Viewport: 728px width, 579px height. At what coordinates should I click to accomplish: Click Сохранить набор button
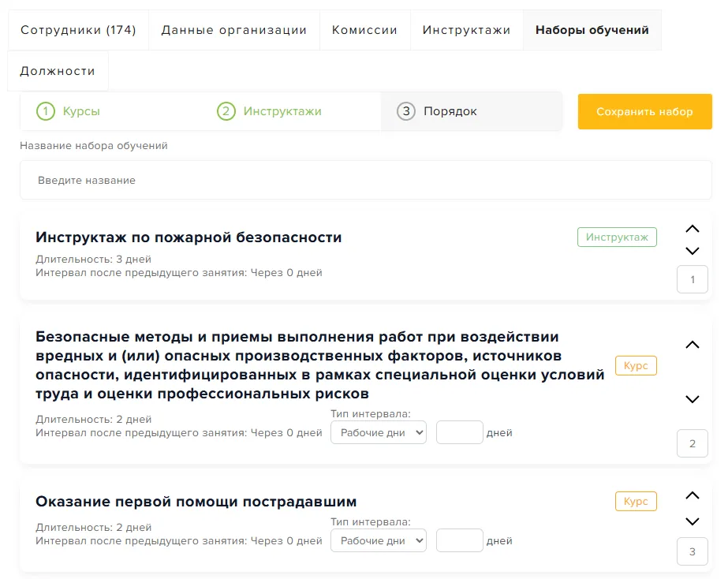pos(644,111)
